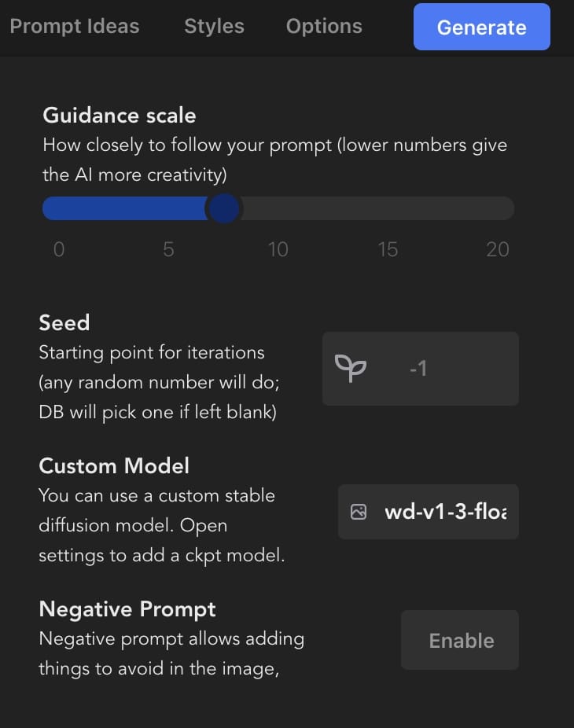Click the Seed heading label
This screenshot has height=728, width=574.
pos(64,322)
